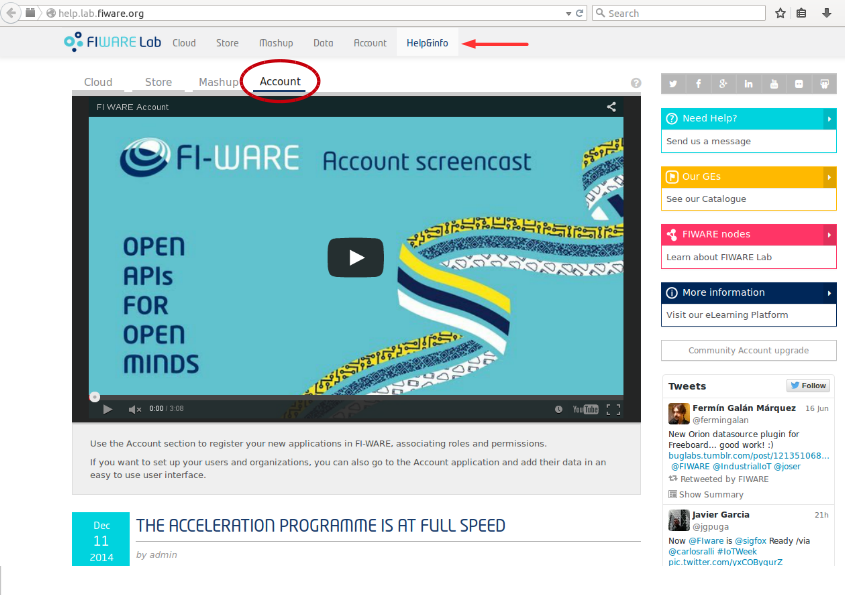The height and width of the screenshot is (595, 845).
Task: Enter fullscreen video mode
Action: 613,410
